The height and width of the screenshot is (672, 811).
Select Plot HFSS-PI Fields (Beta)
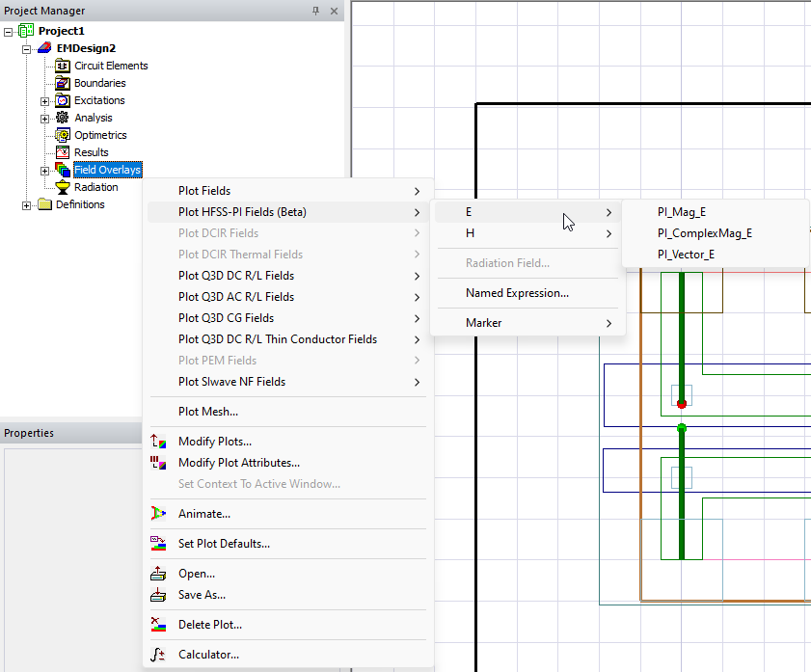click(x=287, y=212)
